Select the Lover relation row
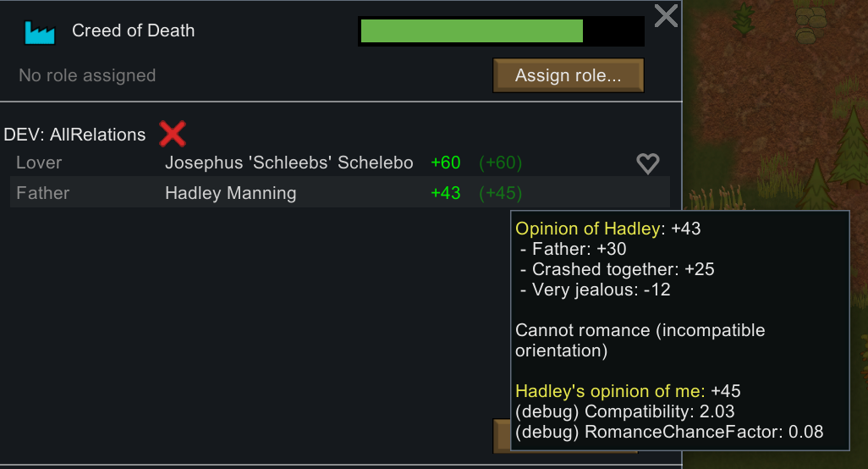Image resolution: width=868 pixels, height=469 pixels. click(340, 163)
